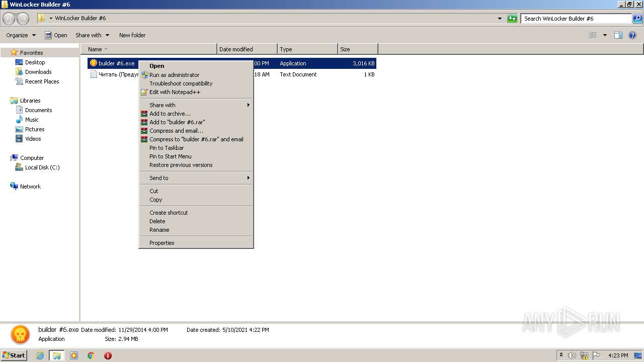The image size is (644, 362).
Task: Click Notepad++ icon in context menu
Action: point(144,92)
